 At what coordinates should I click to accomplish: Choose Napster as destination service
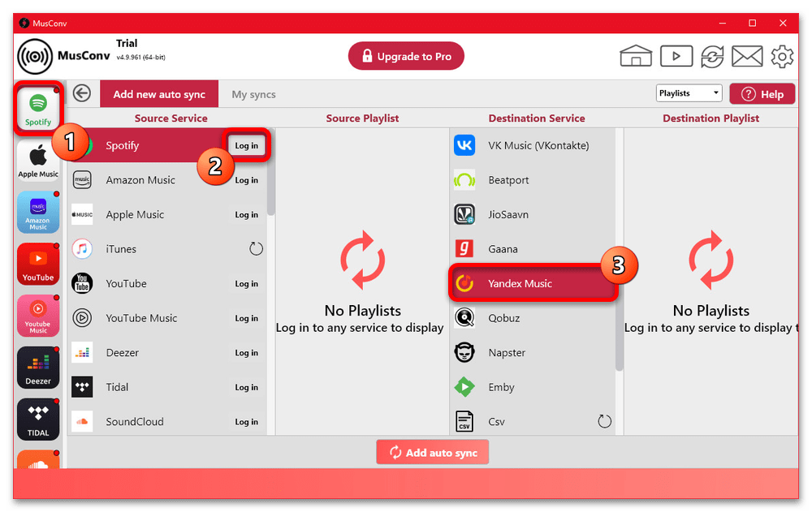[533, 352]
